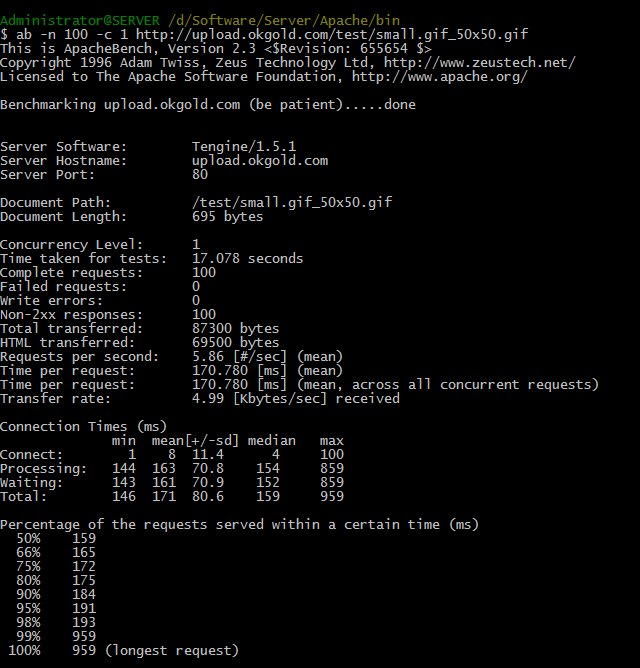Click the http://www.apache.org/ address
640x668 pixels.
pos(440,77)
